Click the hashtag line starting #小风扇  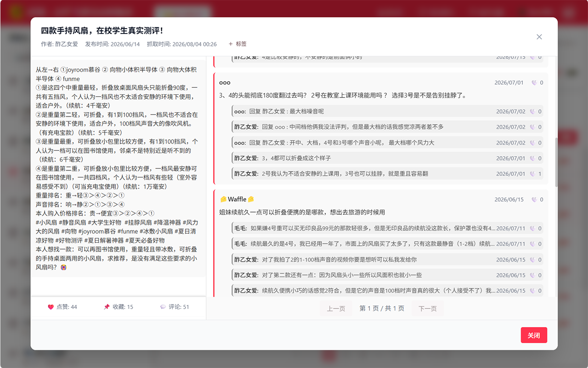tap(117, 222)
